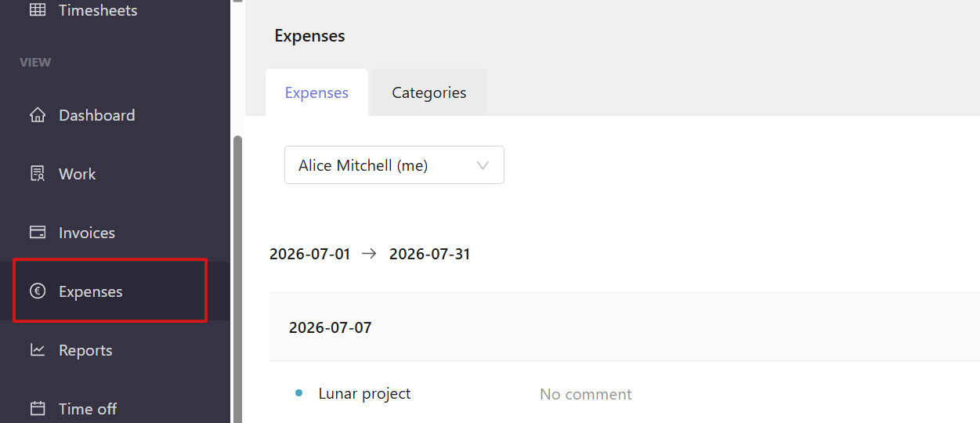Click the Work document icon
Viewport: 980px width, 423px height.
coord(37,174)
